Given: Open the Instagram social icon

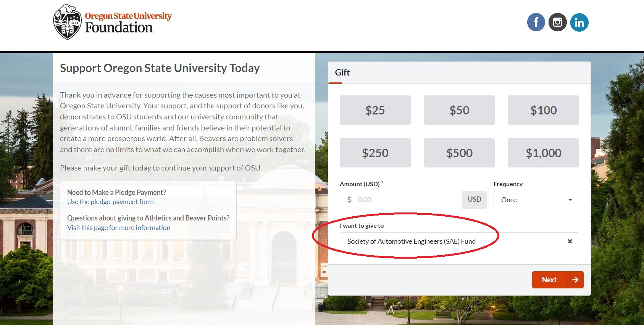Looking at the screenshot, I should coord(557,23).
